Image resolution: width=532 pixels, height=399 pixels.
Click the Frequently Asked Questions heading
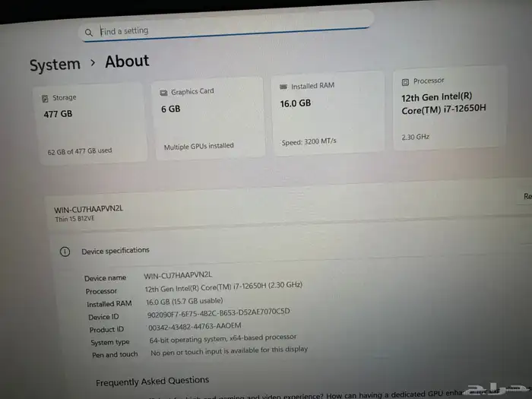(152, 380)
